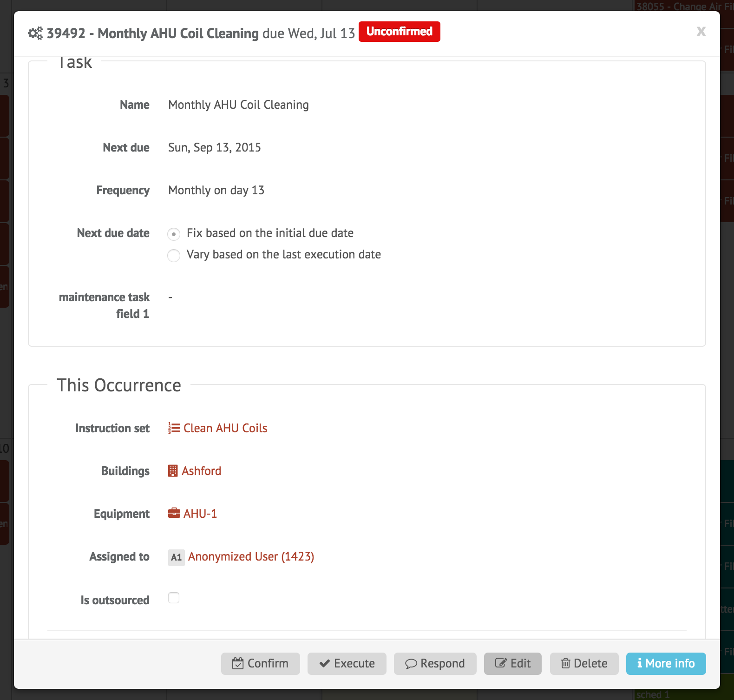Click '38055 - Change Air' entry in background calendar
Screen dimensions: 734x700
684,6
